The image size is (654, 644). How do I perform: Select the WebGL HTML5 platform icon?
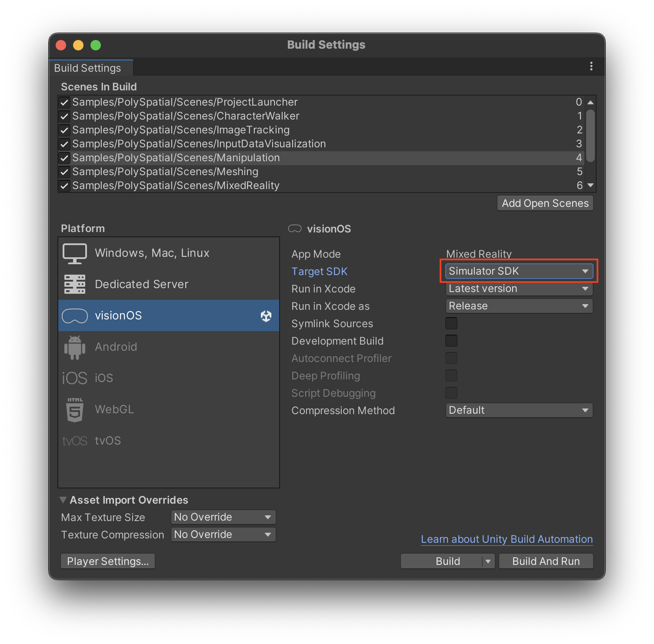[x=75, y=410]
